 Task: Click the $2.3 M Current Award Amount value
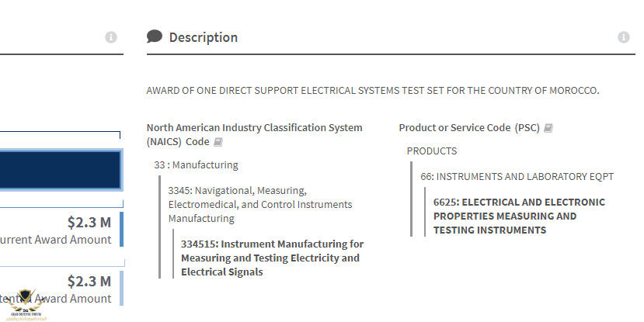pos(89,222)
